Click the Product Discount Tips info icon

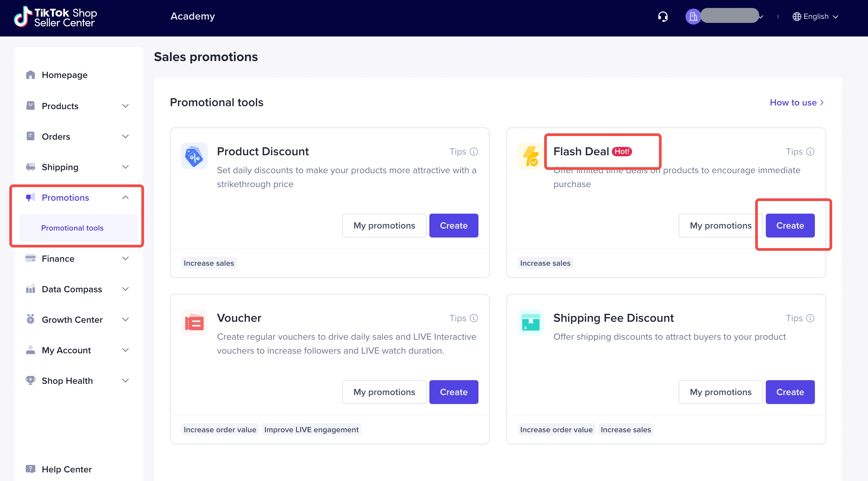[474, 152]
